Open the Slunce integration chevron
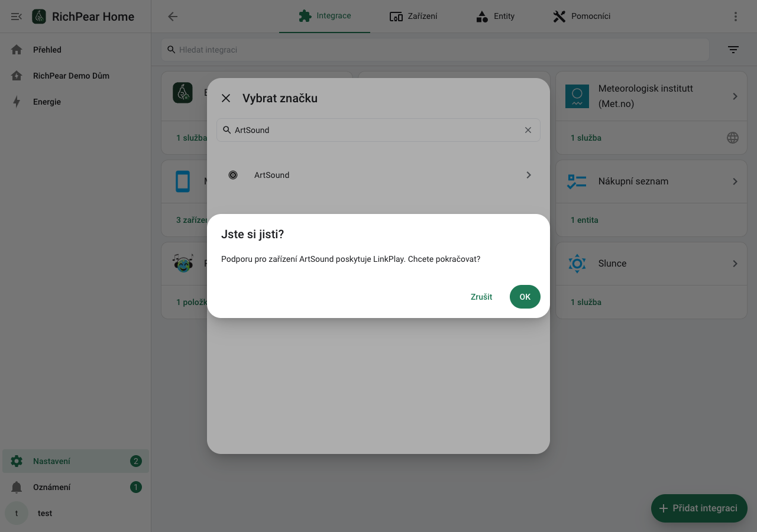Screen dimensions: 757x532 click(735, 264)
